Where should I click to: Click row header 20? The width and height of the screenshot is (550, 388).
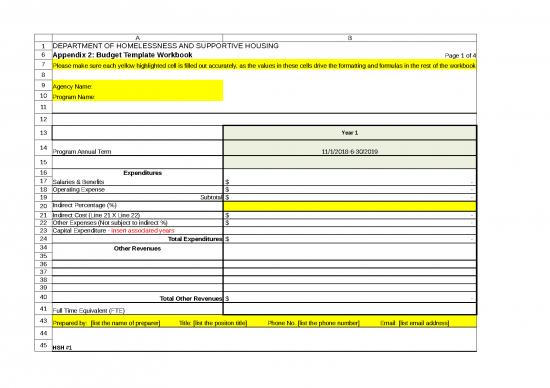(43, 206)
